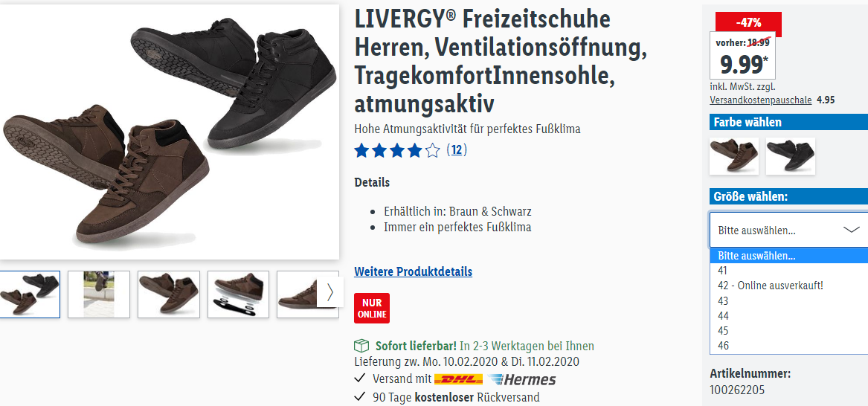
Task: Click the NUR ONLINE red badge
Action: 372,308
